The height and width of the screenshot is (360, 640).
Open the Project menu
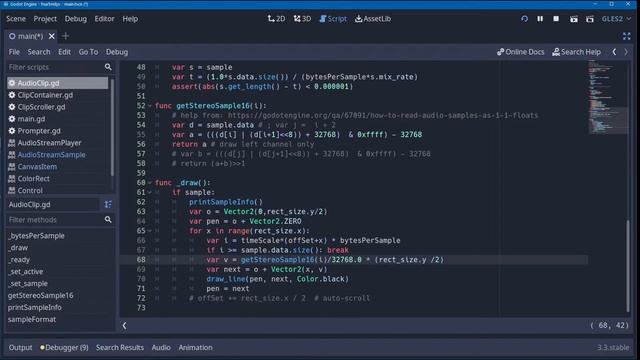(x=45, y=19)
